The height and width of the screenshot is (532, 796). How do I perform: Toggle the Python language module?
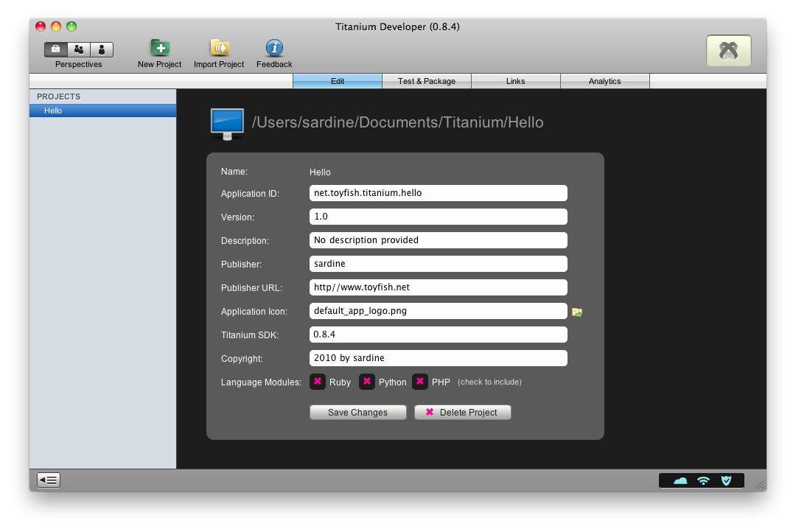[x=367, y=381]
